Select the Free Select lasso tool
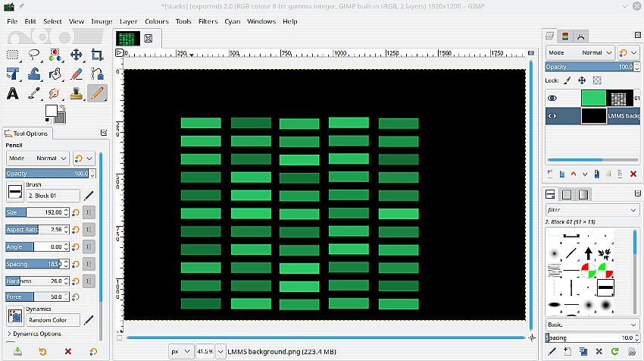 pos(33,55)
